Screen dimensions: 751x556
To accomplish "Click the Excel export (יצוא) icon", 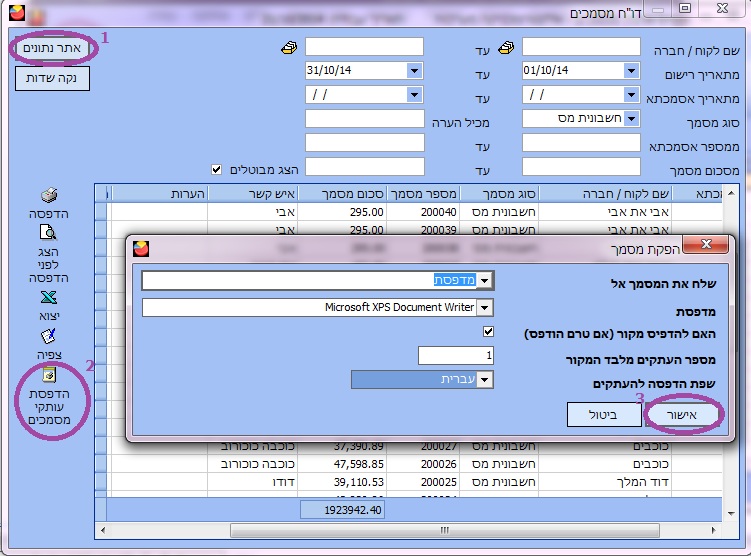I will tap(49, 297).
